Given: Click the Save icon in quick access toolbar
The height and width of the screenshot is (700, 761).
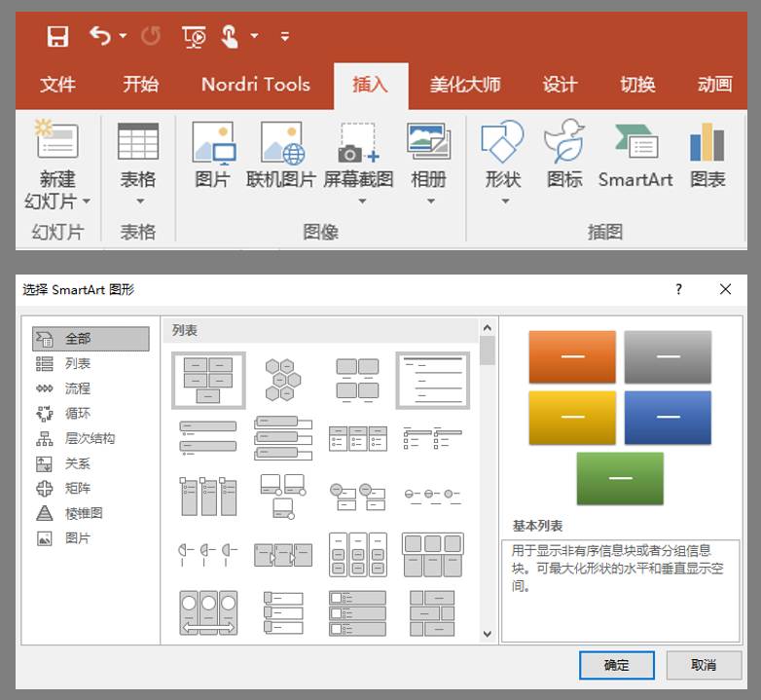Looking at the screenshot, I should click(58, 37).
